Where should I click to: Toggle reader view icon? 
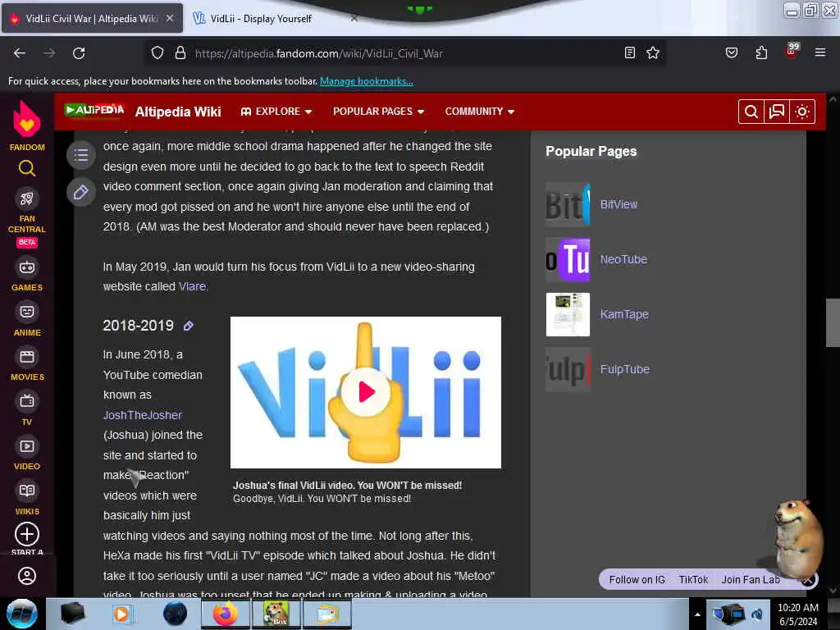pyautogui.click(x=630, y=52)
